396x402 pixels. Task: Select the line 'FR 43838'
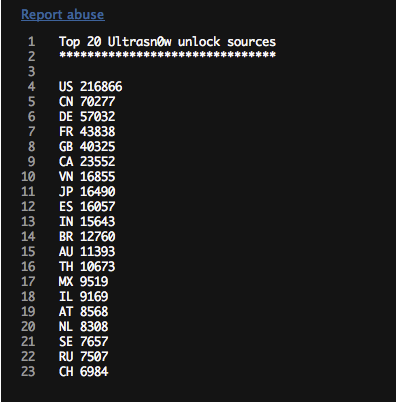[x=87, y=132]
